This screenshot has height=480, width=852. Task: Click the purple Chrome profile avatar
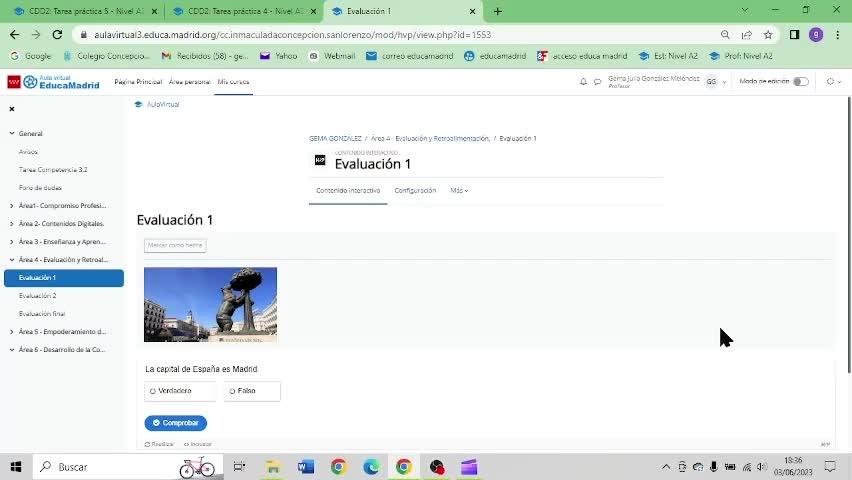(x=816, y=35)
